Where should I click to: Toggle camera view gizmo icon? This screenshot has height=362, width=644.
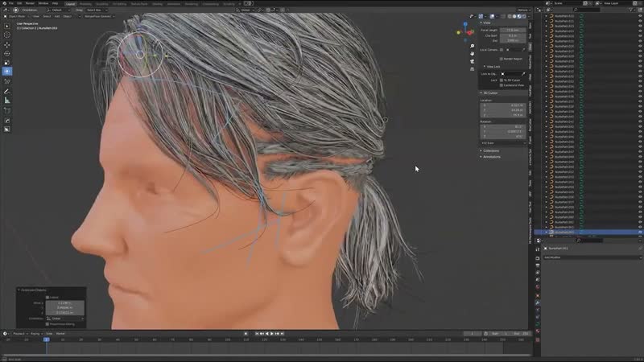pyautogui.click(x=473, y=62)
